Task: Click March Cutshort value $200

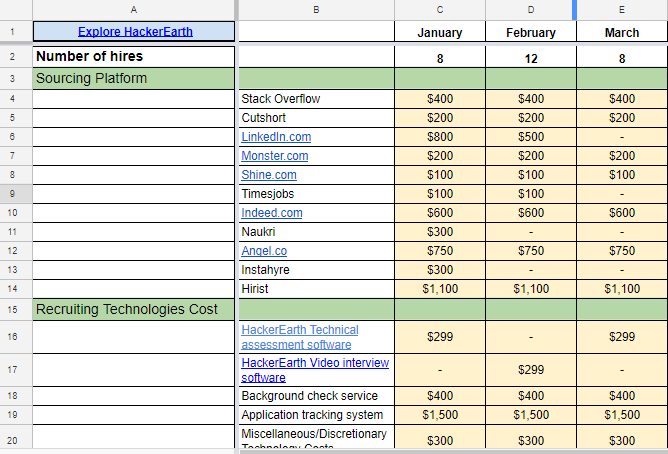Action: (x=622, y=118)
